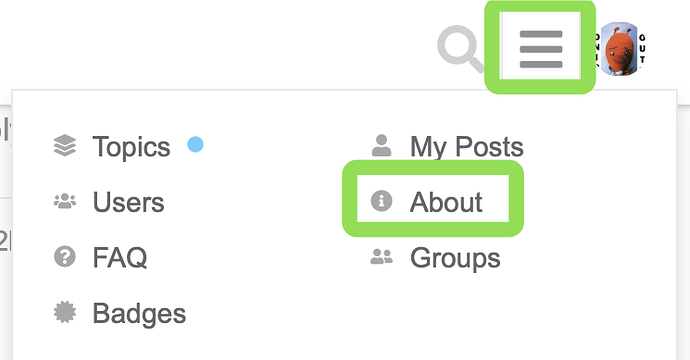Screen dimensions: 690x360
Task: Open the FAQ menu entry
Action: tap(120, 258)
